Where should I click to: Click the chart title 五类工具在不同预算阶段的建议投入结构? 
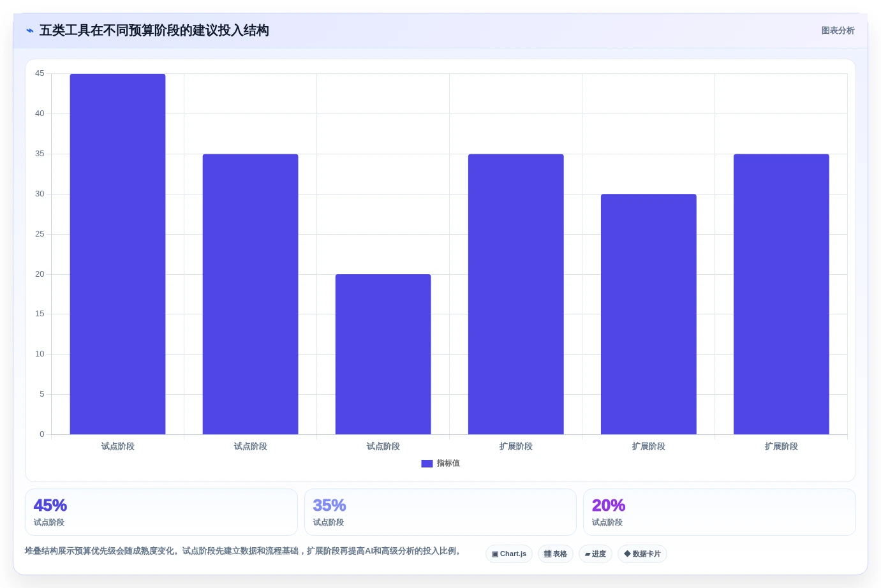click(154, 31)
